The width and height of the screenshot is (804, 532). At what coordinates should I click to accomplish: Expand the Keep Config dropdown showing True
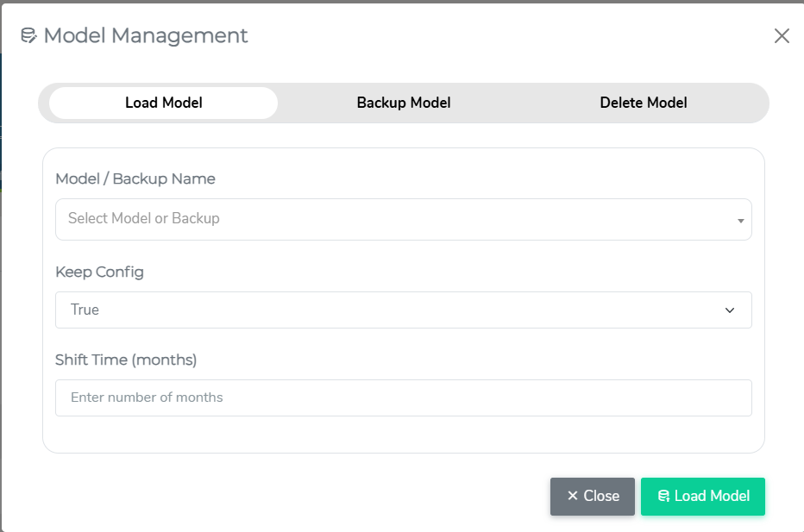(x=388, y=310)
